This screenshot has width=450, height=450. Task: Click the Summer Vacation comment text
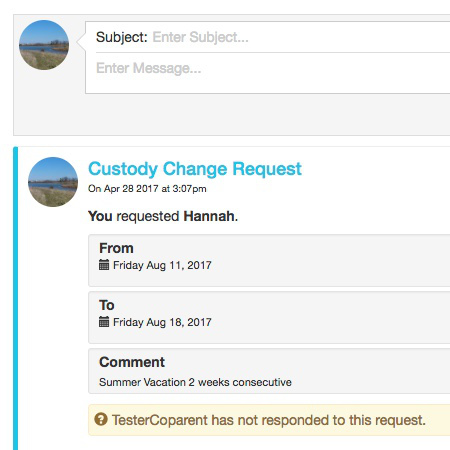coord(195,382)
